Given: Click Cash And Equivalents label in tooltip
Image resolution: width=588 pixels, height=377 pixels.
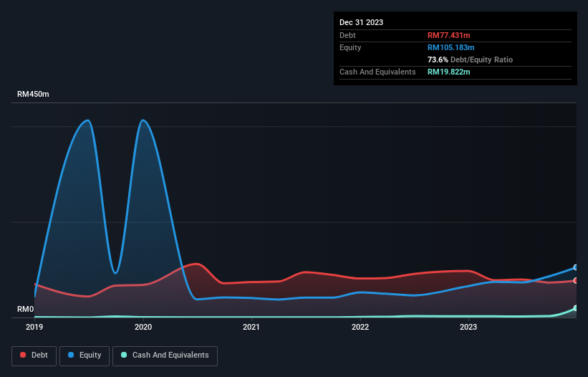Looking at the screenshot, I should pos(377,72).
